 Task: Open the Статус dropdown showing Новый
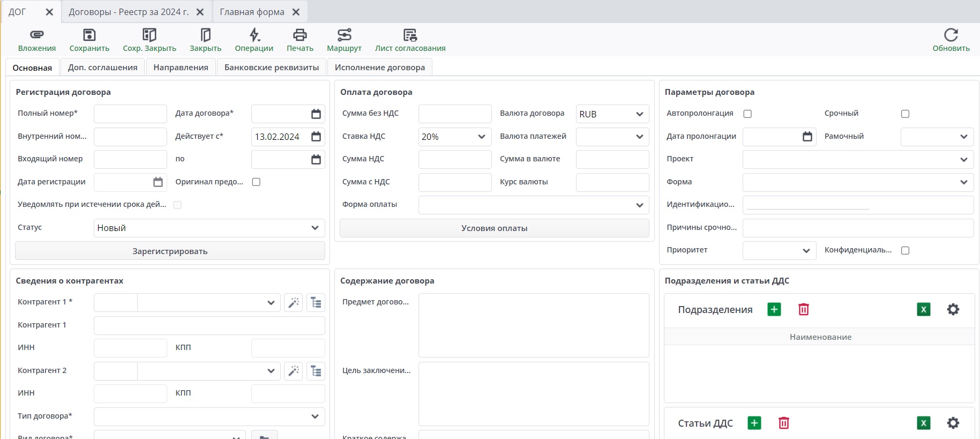point(315,228)
